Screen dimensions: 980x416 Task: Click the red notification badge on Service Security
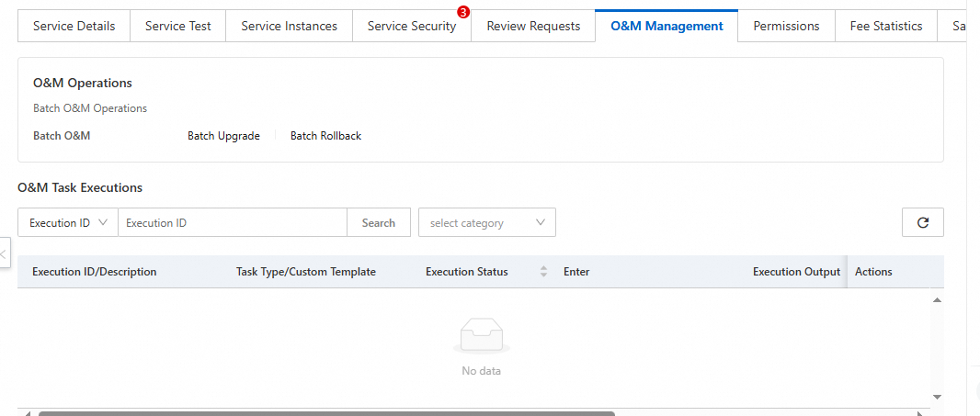click(x=463, y=12)
